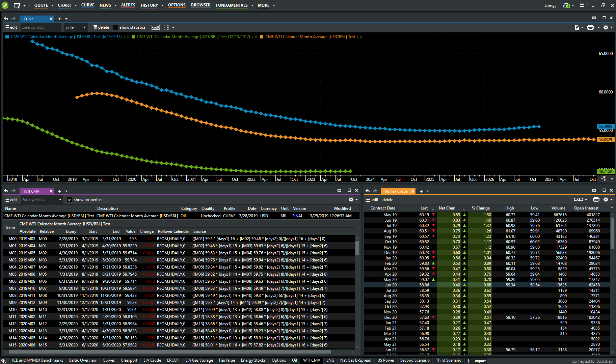Click the trash delete icon in Curve toolbar
The width and height of the screenshot is (616, 364).
click(96, 27)
